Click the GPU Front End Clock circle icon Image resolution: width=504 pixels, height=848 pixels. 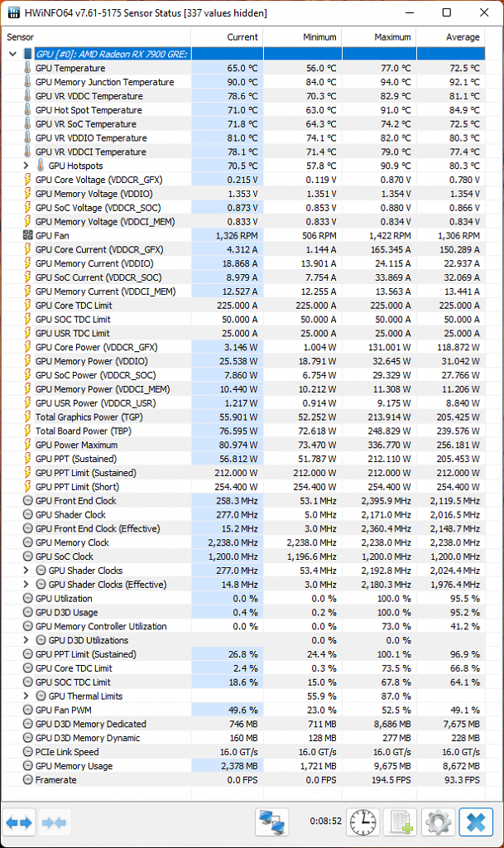28,501
